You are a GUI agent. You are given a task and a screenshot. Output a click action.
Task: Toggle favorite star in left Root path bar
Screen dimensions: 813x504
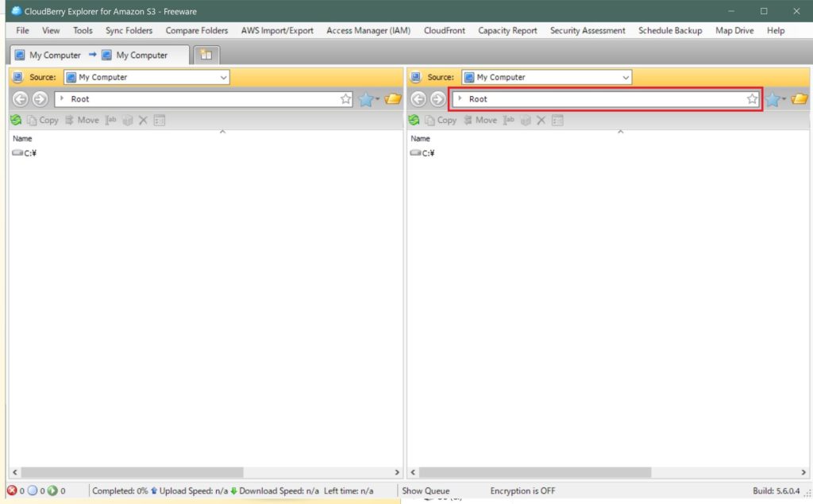[x=345, y=98]
